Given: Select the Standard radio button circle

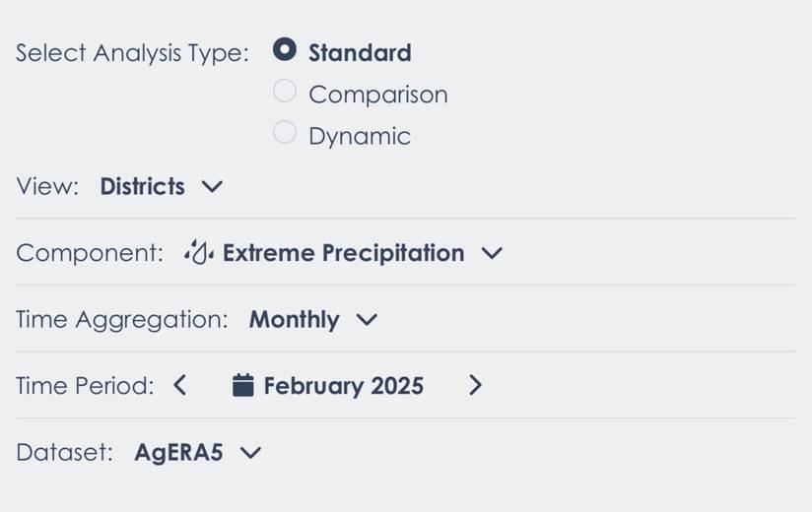Looking at the screenshot, I should point(285,50).
